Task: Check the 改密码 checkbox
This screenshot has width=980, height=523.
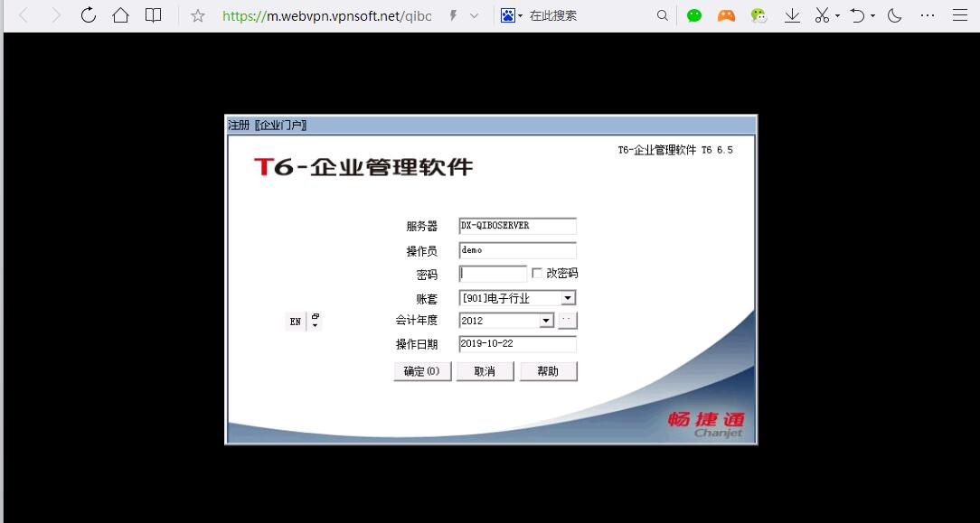Action: point(537,274)
